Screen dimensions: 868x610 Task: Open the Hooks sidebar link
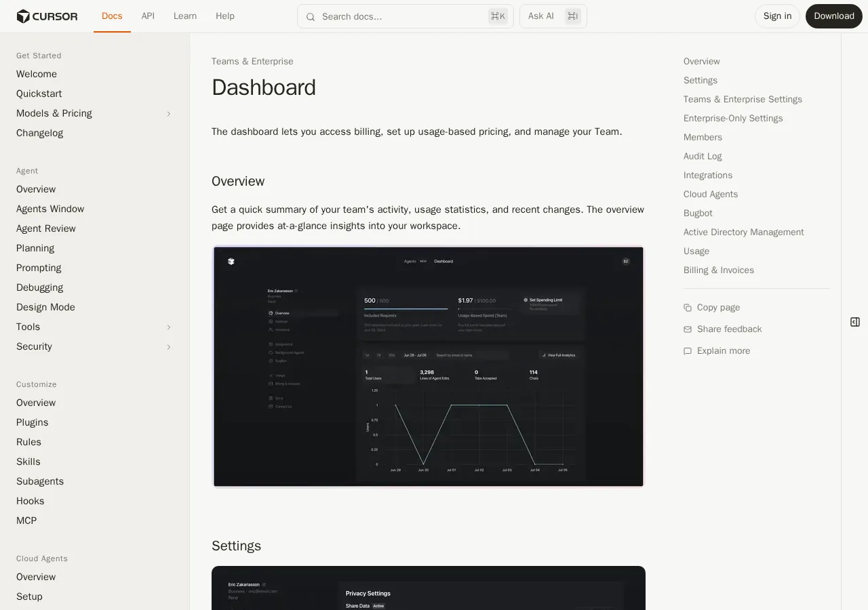30,501
